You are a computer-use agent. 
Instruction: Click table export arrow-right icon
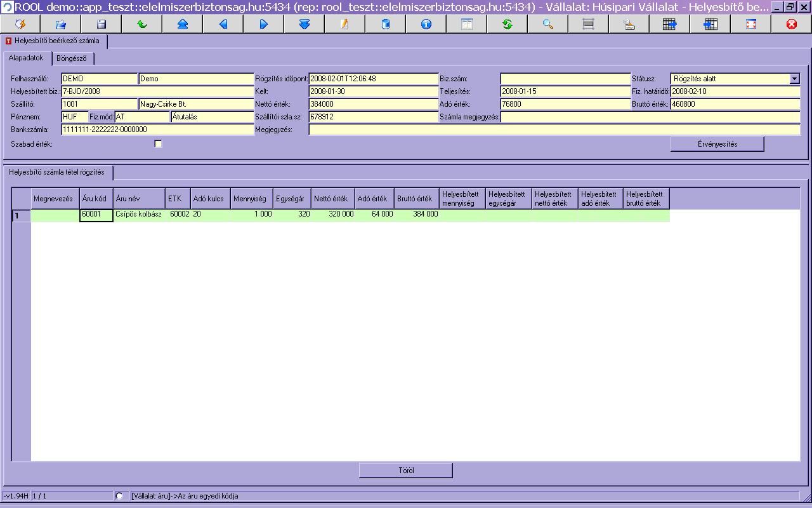670,24
